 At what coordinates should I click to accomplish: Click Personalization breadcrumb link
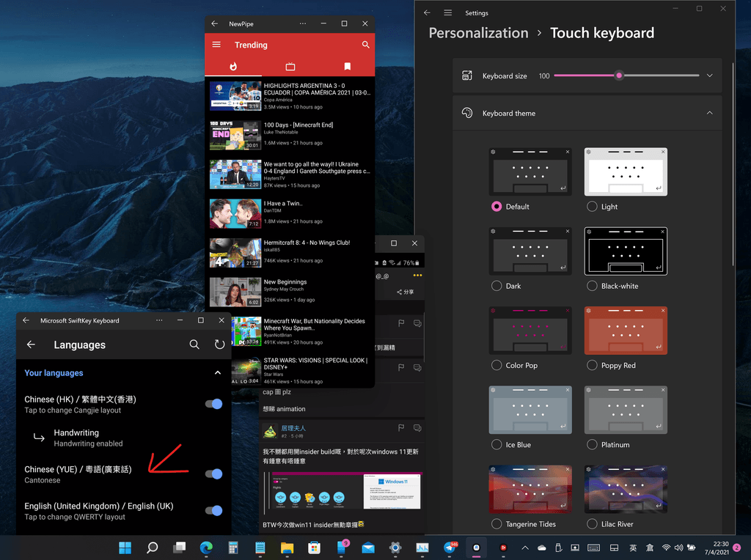pos(478,33)
